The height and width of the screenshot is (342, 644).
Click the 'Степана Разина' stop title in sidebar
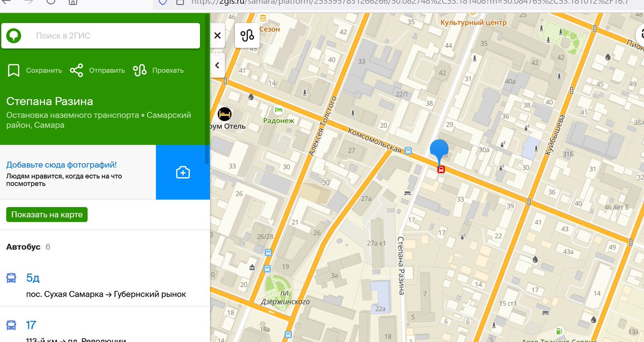(x=49, y=101)
